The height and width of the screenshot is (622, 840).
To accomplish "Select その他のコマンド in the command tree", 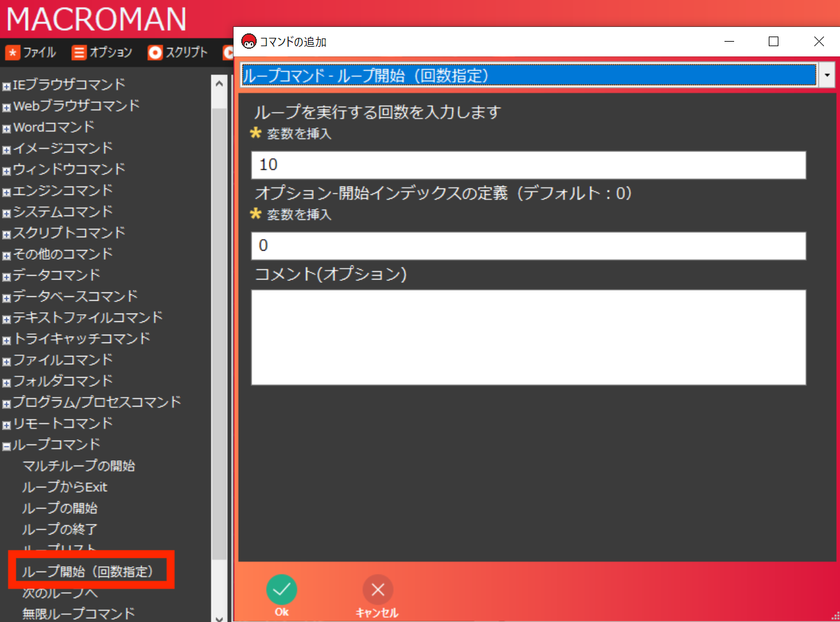I will 63,254.
